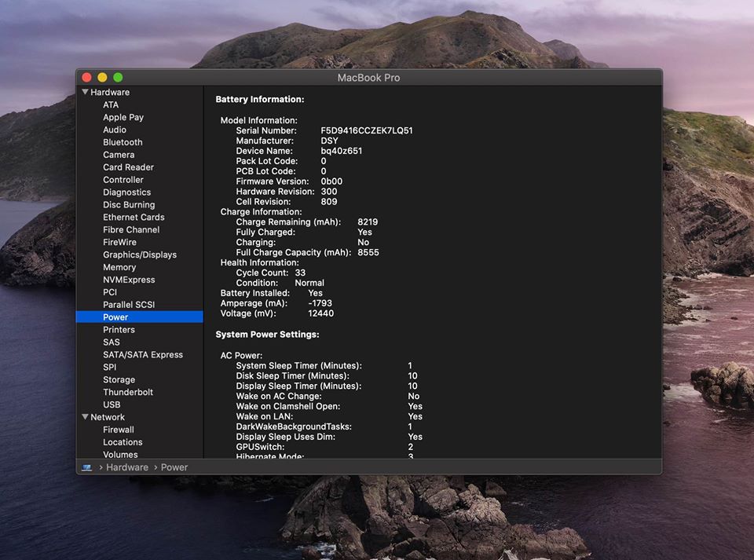Open Thunderbolt details
754x560 pixels.
tap(128, 392)
